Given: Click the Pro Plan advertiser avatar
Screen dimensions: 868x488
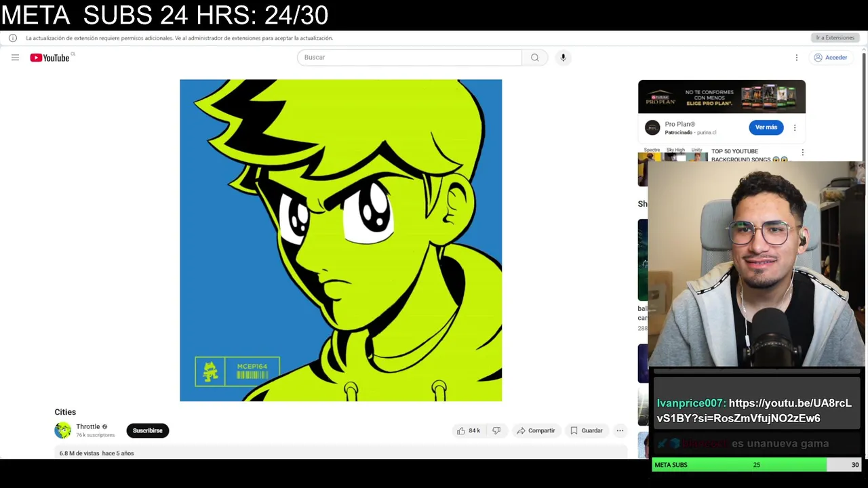Looking at the screenshot, I should point(652,127).
